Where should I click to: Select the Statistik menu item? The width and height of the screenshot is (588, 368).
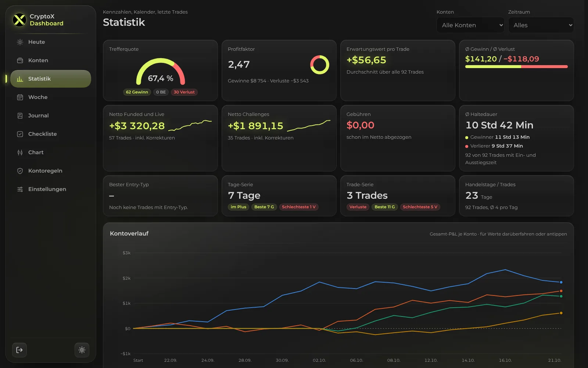point(51,79)
